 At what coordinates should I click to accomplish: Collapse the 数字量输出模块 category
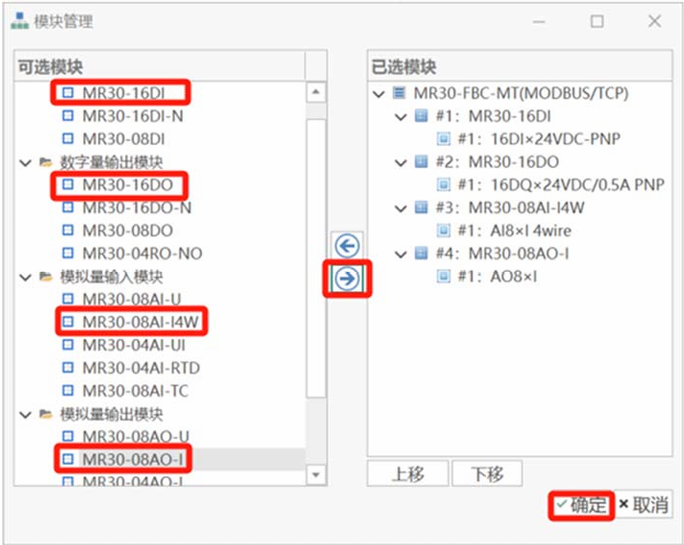click(x=26, y=163)
